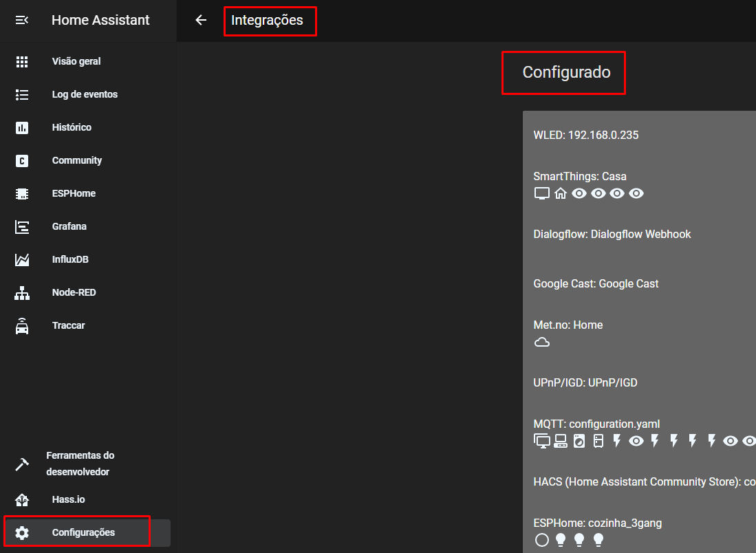
Task: Open the Dialogflow Webhook integration
Action: [x=612, y=235]
